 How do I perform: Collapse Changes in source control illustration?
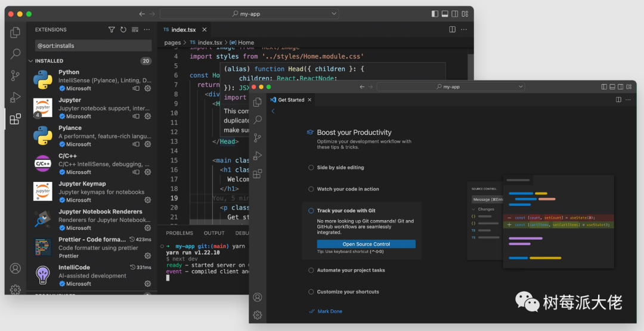[473, 209]
